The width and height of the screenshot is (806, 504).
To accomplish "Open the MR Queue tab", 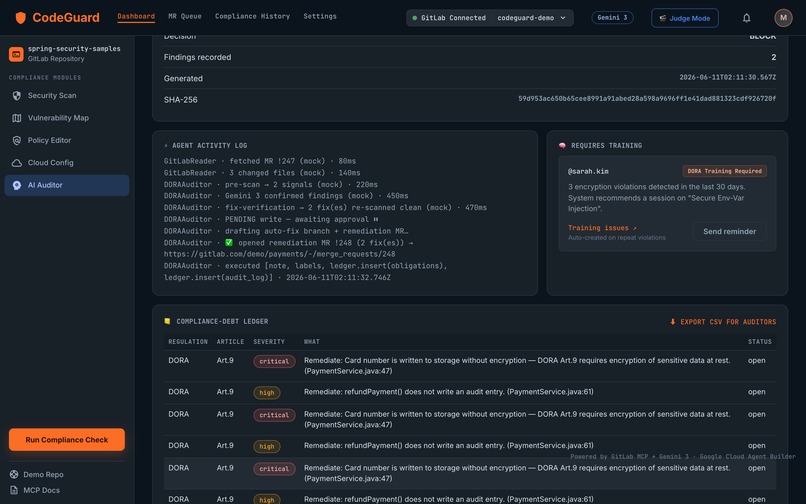I will pos(185,16).
